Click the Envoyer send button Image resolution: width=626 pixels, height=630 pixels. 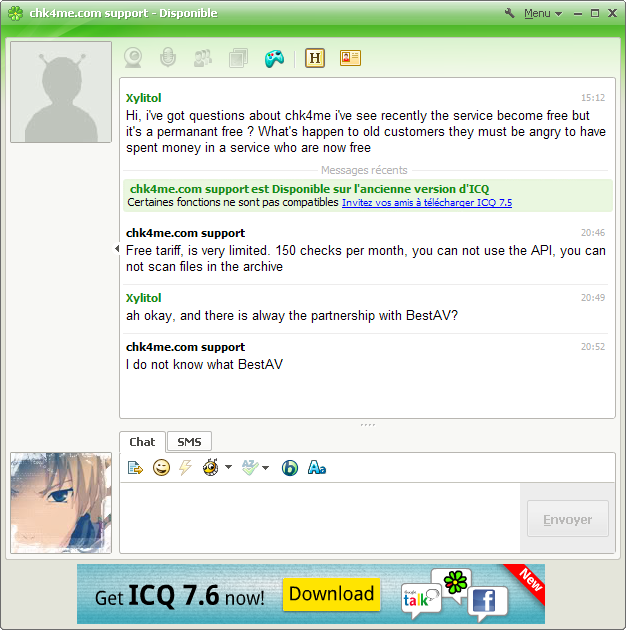click(568, 519)
